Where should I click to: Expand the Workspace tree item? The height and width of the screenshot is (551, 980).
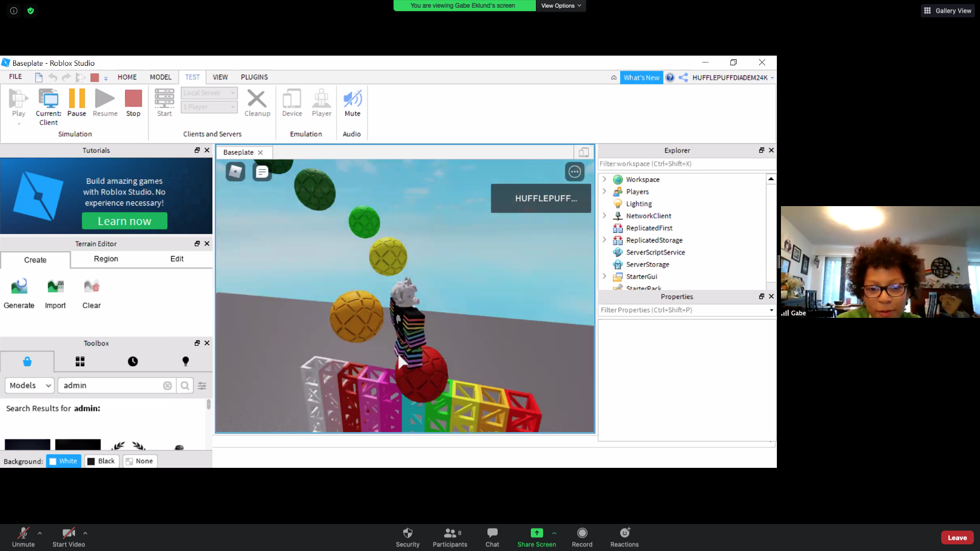(x=604, y=179)
